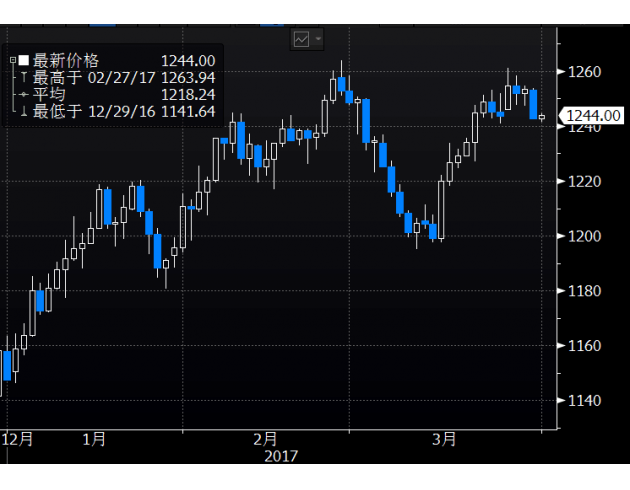
Task: Select the 2月 label on time axis
Action: click(x=265, y=439)
